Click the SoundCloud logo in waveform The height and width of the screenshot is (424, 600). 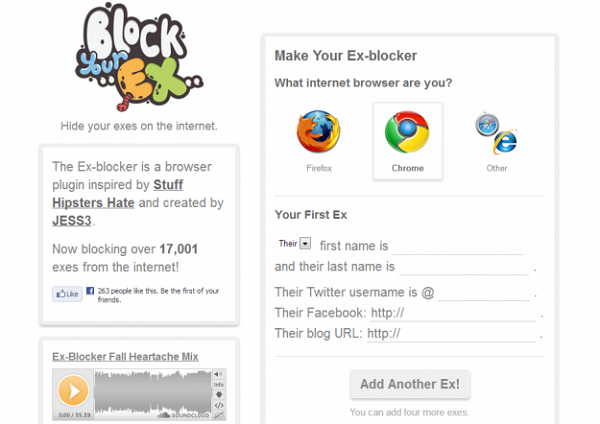coord(184,415)
